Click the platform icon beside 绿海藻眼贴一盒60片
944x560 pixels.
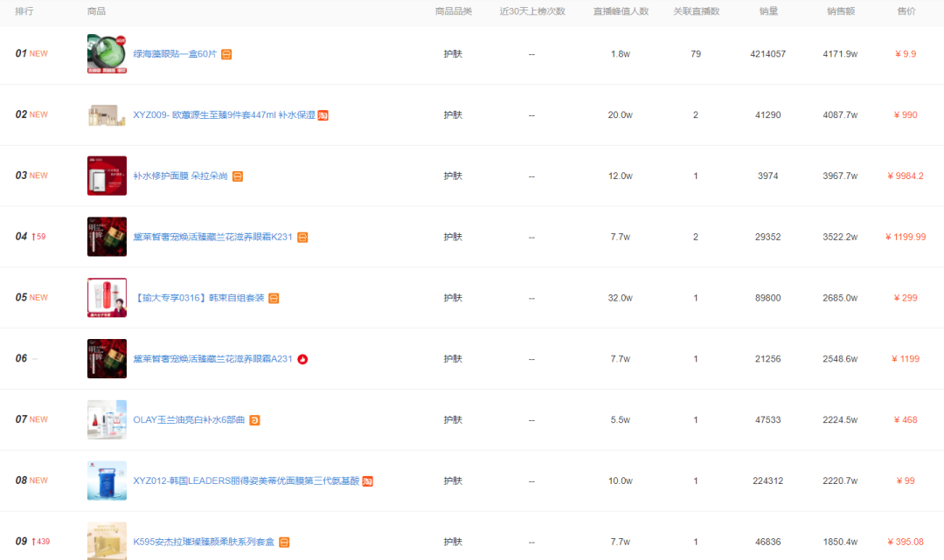[x=226, y=54]
